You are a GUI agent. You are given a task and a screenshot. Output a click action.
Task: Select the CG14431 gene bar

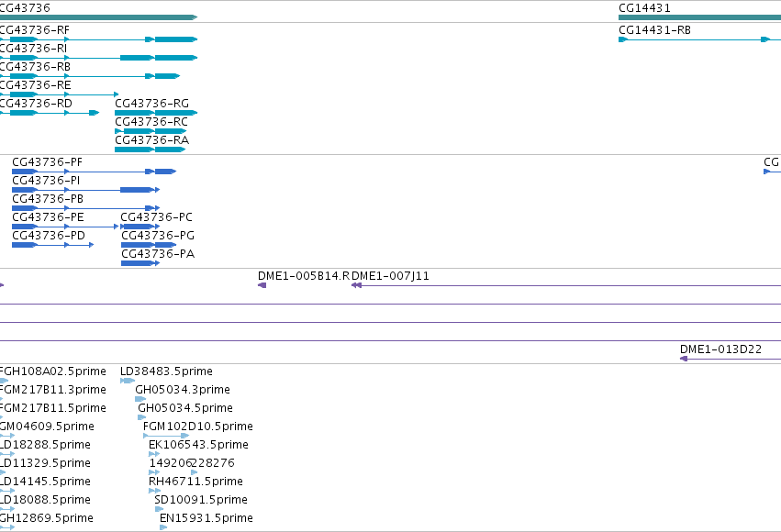[x=699, y=17]
